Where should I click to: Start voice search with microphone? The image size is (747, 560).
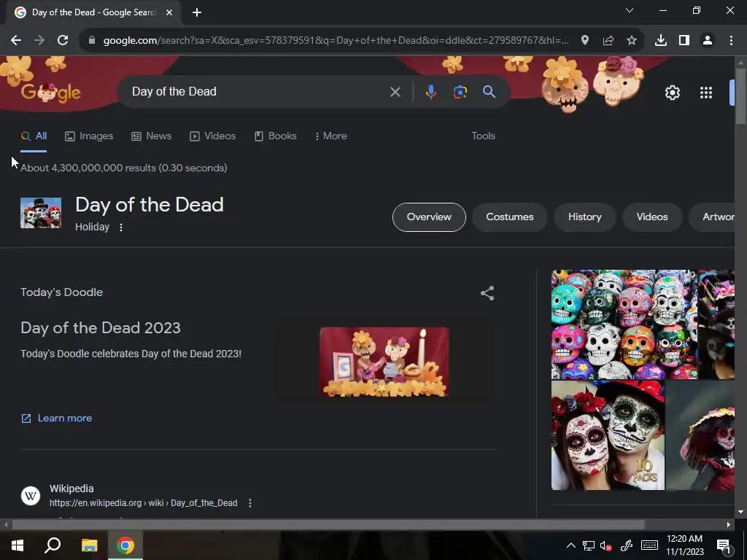(430, 92)
